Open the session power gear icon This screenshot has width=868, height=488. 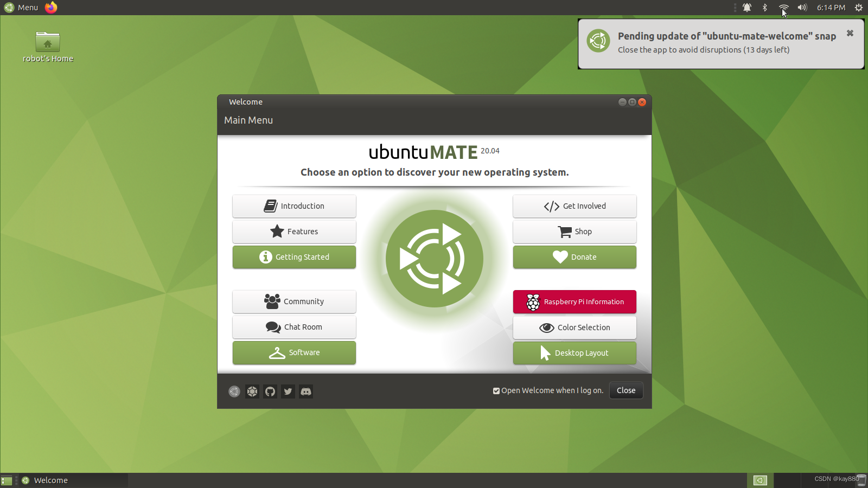coord(859,8)
